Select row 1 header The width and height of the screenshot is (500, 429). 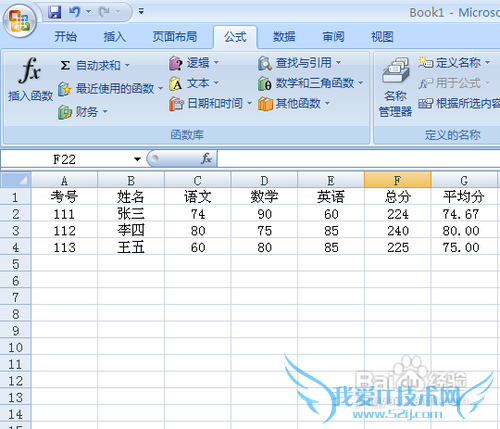[15, 197]
